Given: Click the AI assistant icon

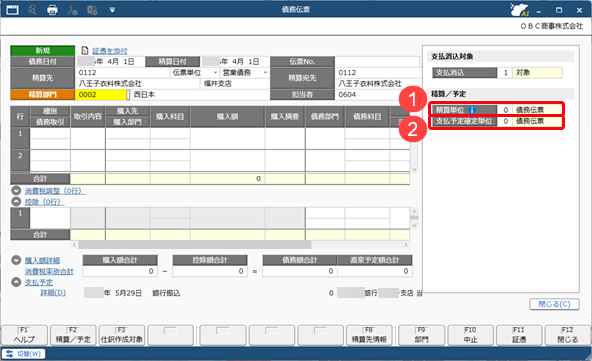Looking at the screenshot, I should (x=520, y=10).
